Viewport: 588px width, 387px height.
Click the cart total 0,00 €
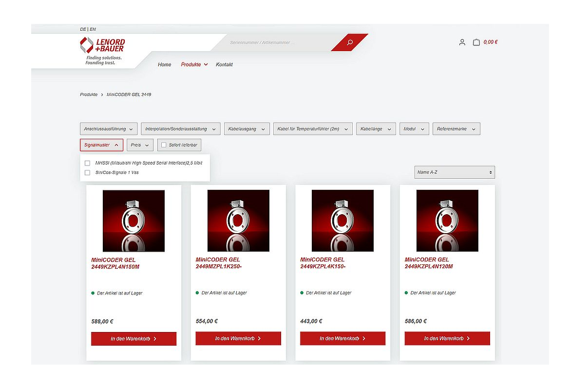tap(491, 42)
